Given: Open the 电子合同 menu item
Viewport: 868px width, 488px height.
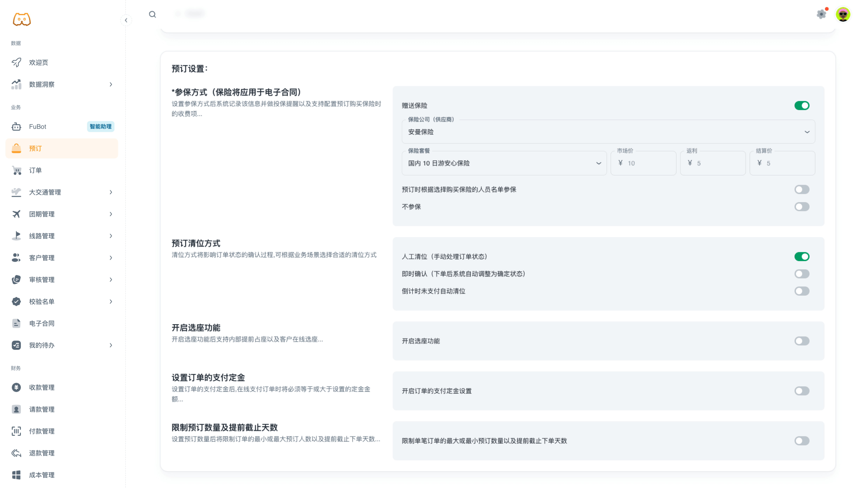Looking at the screenshot, I should tap(62, 324).
